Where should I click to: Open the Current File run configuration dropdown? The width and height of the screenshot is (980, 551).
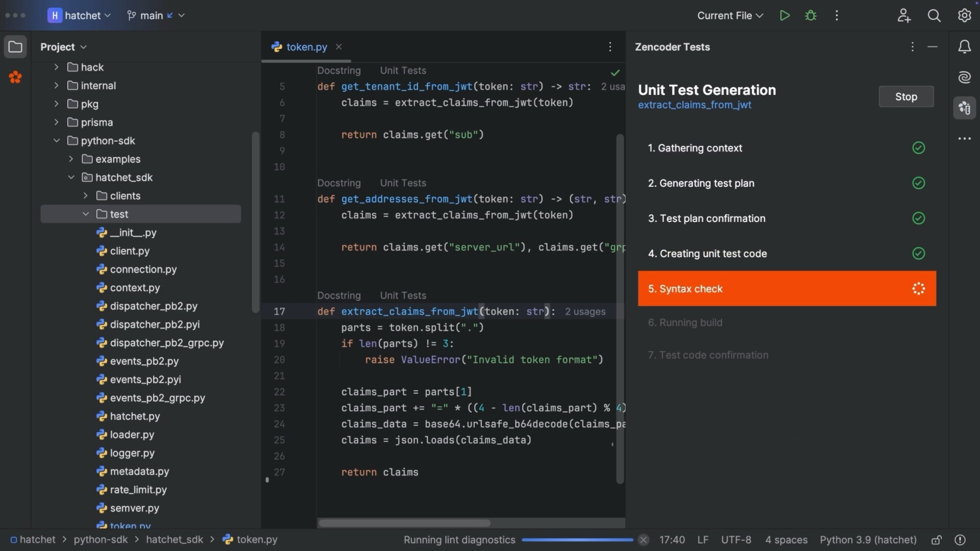(x=730, y=15)
